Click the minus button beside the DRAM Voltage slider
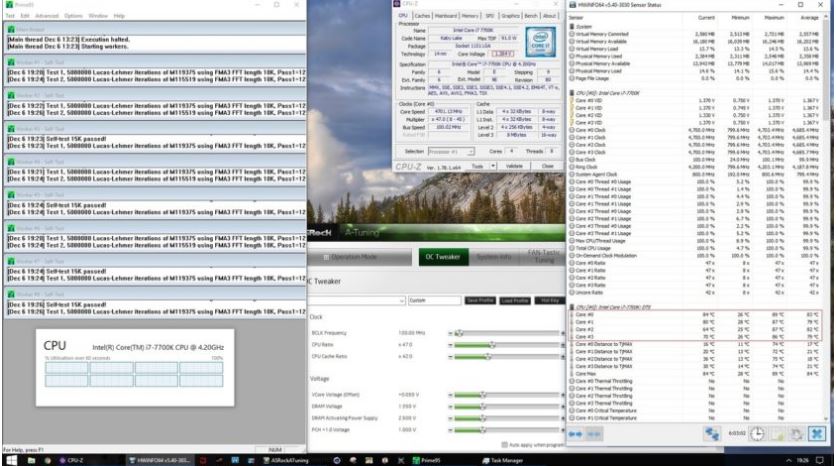The image size is (836, 466). click(x=450, y=407)
